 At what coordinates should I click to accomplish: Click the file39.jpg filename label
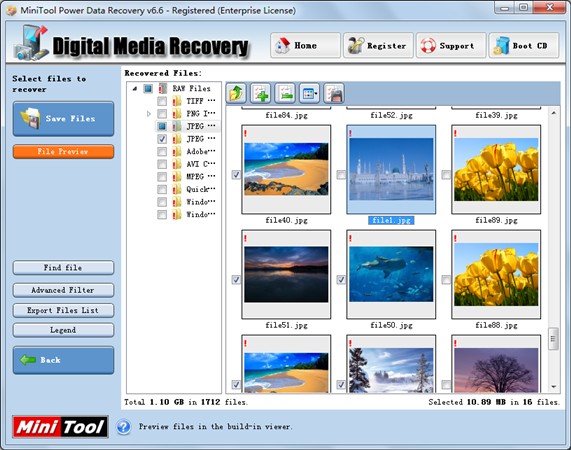[496, 115]
